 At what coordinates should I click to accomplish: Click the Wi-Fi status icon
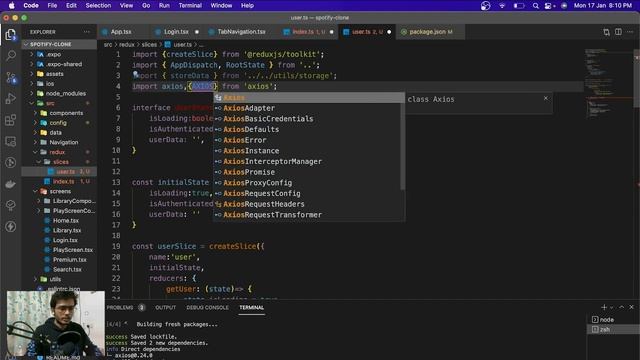(x=502, y=6)
